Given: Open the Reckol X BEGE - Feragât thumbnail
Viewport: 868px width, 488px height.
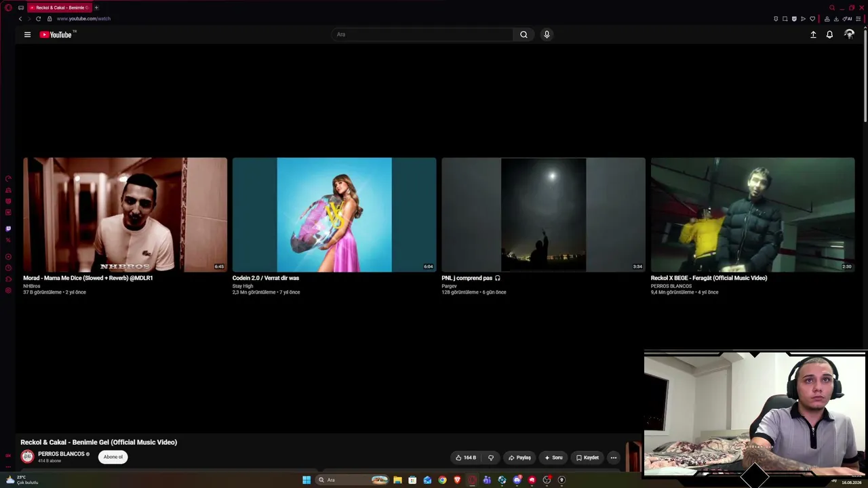Looking at the screenshot, I should (753, 215).
